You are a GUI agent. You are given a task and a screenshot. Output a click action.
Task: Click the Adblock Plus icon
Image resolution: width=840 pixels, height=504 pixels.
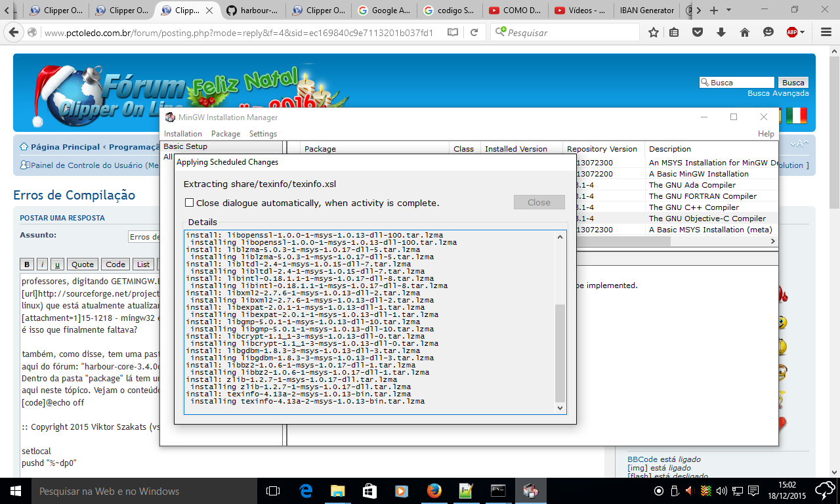792,32
